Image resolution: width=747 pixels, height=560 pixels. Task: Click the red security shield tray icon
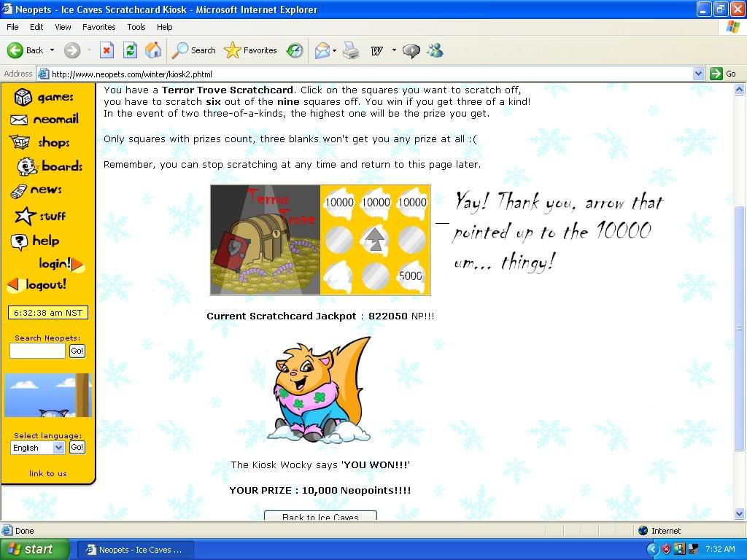pos(666,549)
